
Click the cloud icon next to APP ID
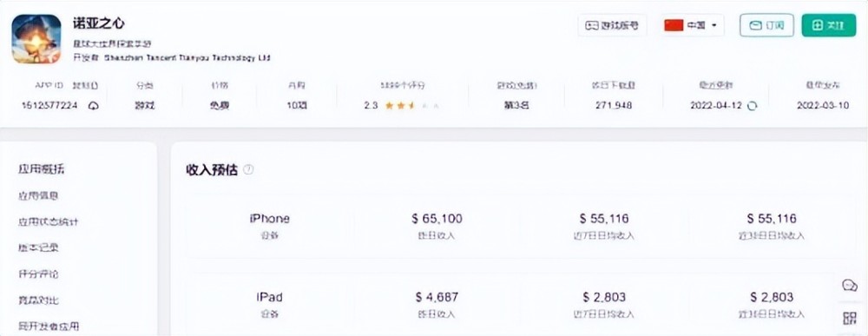(x=94, y=106)
